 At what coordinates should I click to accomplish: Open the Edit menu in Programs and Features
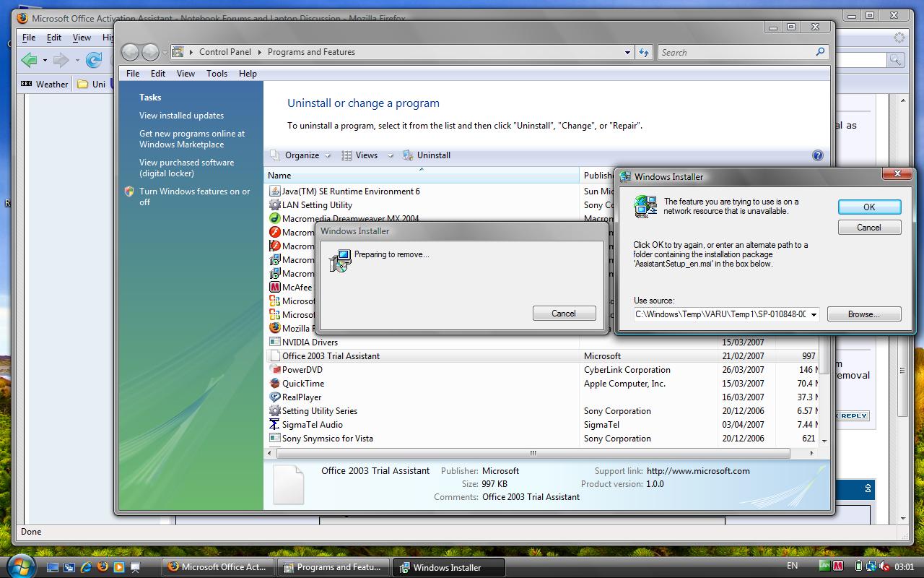click(158, 74)
